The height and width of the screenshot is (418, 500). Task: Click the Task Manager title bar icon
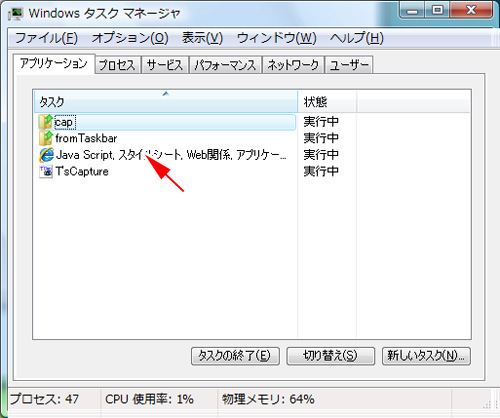pos(16,14)
